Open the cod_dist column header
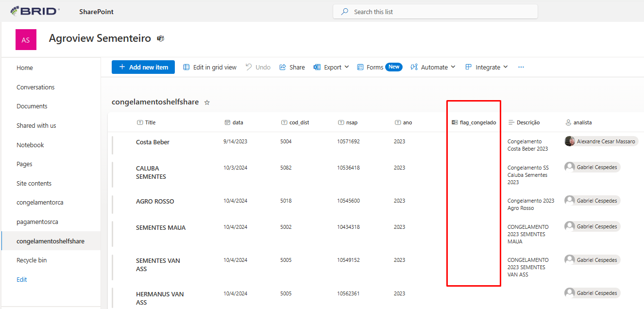The image size is (644, 309). click(295, 122)
